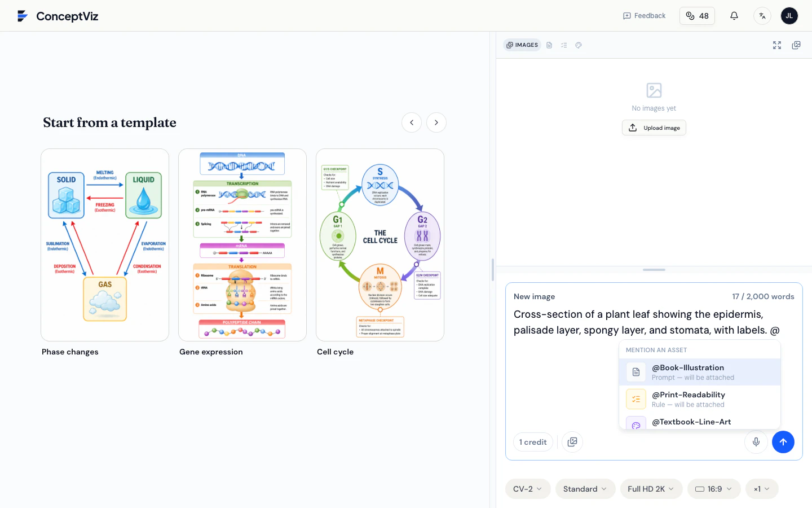Go to next templates page
This screenshot has height=508, width=812.
coord(436,122)
